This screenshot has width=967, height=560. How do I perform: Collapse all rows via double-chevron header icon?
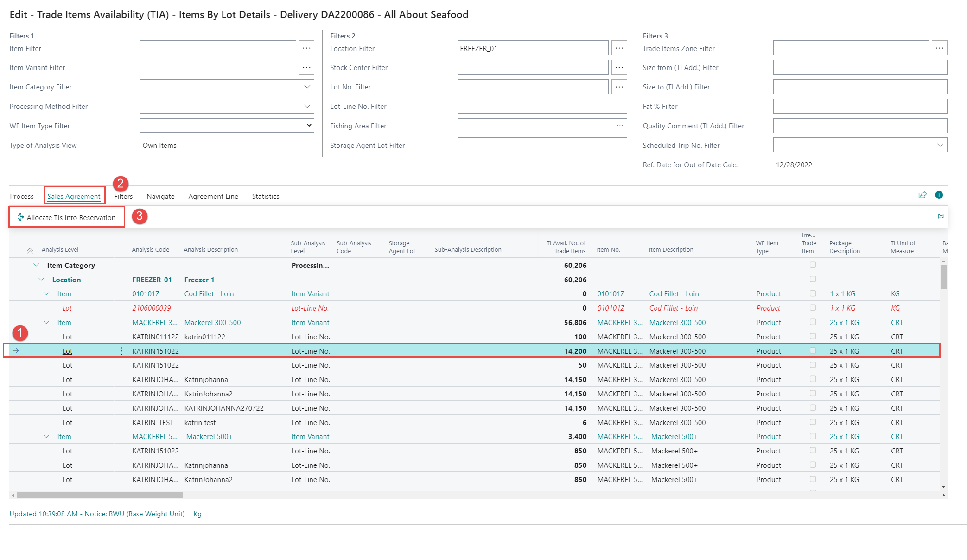[30, 250]
